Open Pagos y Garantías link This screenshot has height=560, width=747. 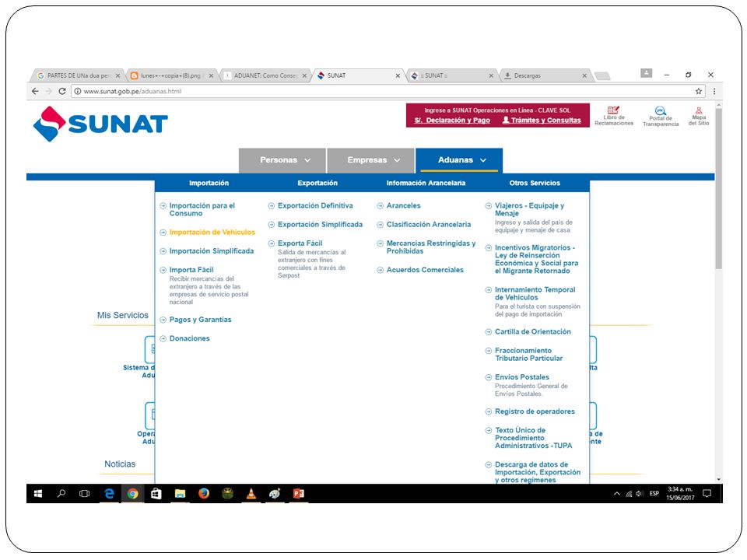(x=200, y=320)
